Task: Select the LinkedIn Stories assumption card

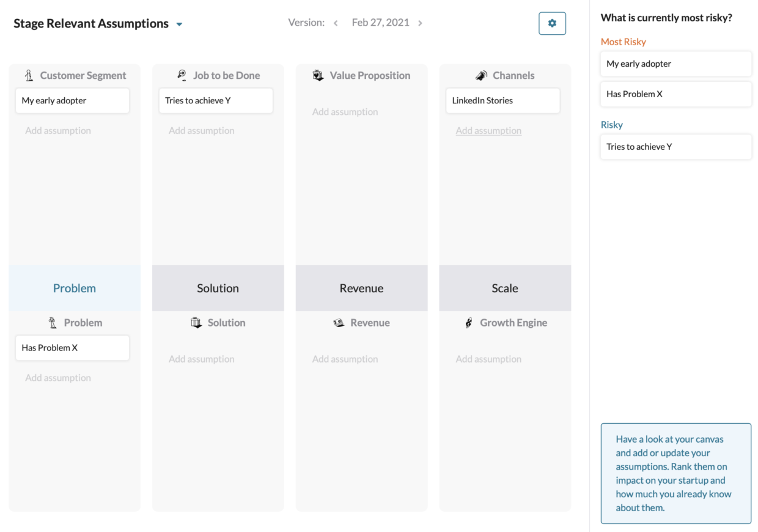Action: pyautogui.click(x=502, y=100)
